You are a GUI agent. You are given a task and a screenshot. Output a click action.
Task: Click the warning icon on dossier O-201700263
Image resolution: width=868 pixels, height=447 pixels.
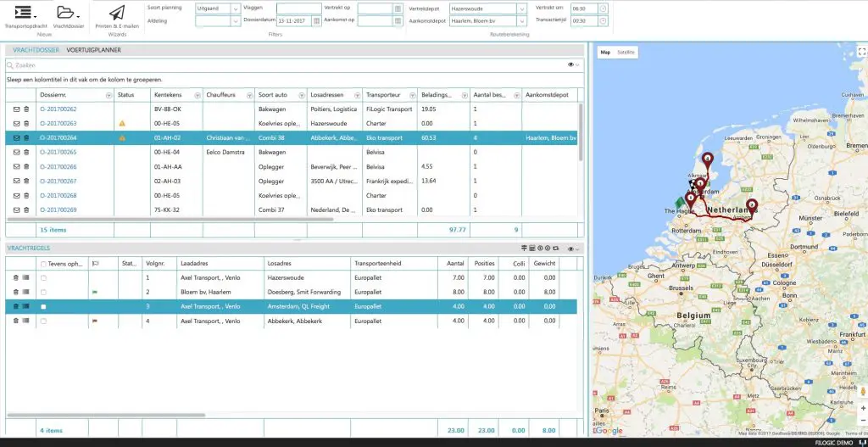pyautogui.click(x=122, y=124)
